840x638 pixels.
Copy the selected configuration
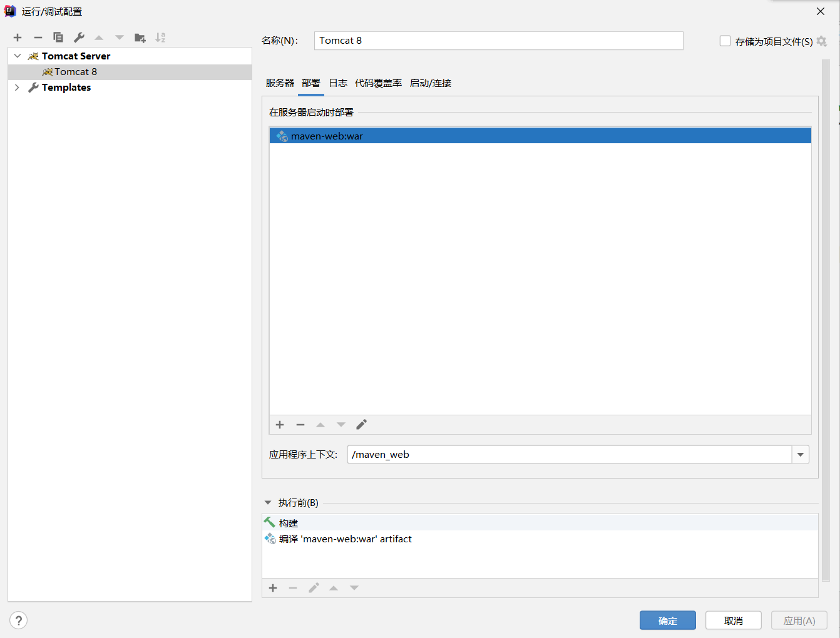pyautogui.click(x=58, y=38)
